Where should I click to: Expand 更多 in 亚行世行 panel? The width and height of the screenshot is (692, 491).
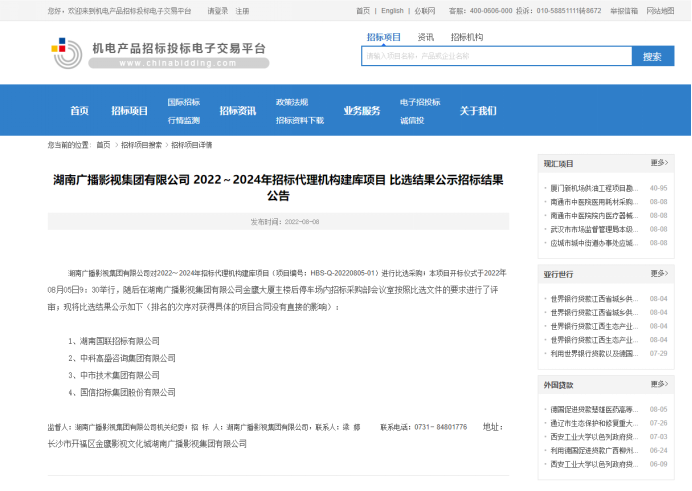coord(659,274)
